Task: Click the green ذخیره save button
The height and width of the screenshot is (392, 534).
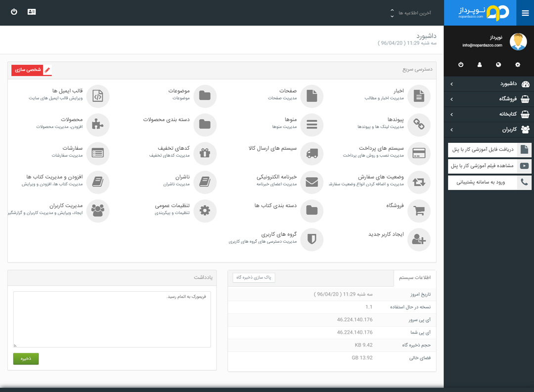Action: [26, 359]
